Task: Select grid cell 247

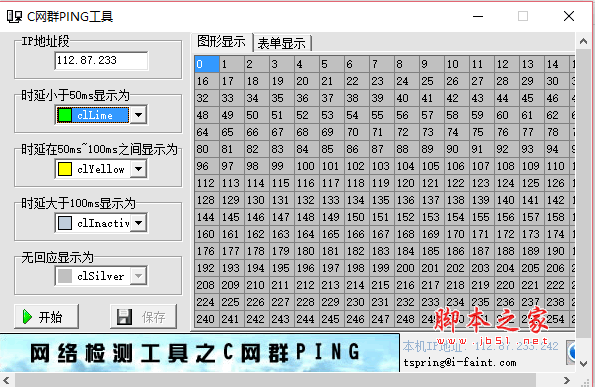Action: point(382,319)
